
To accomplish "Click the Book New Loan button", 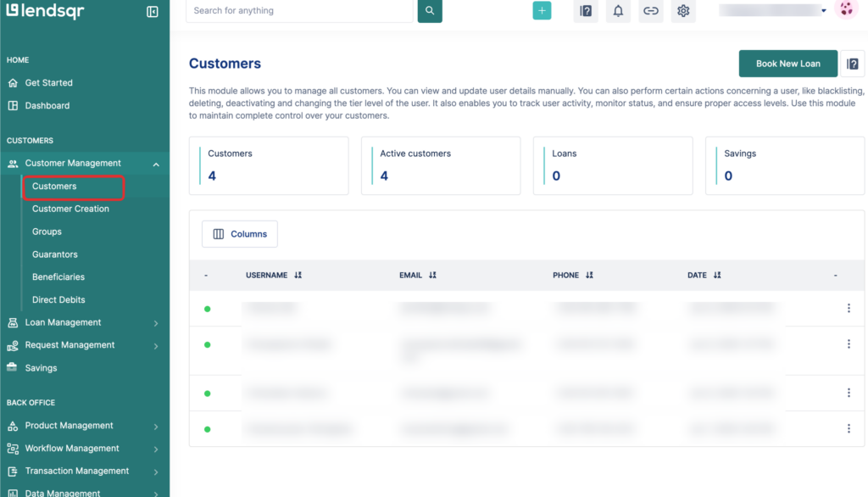I will pos(787,63).
